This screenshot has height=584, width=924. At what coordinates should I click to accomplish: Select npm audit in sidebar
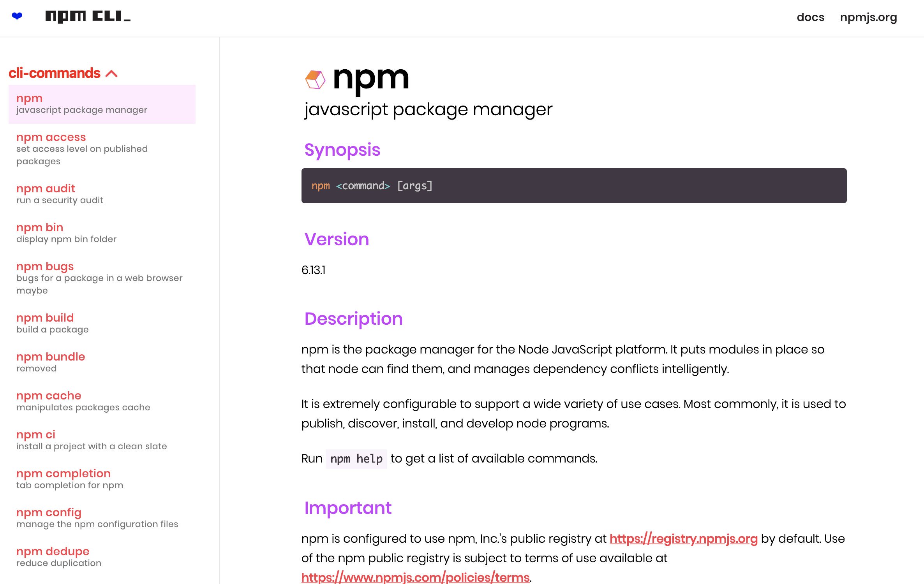tap(102, 194)
